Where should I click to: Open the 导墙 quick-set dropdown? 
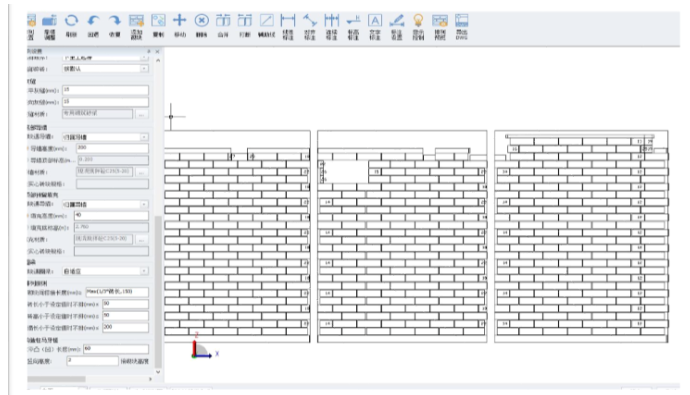click(144, 137)
